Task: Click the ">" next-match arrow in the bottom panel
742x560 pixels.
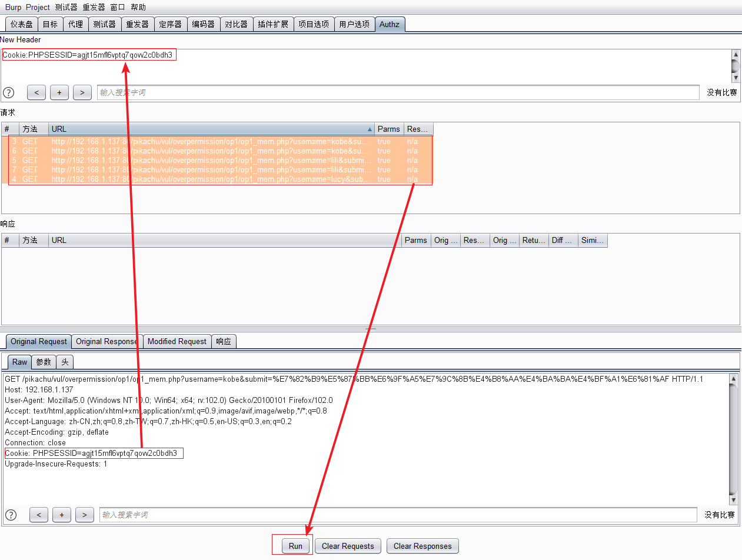Action: (84, 515)
